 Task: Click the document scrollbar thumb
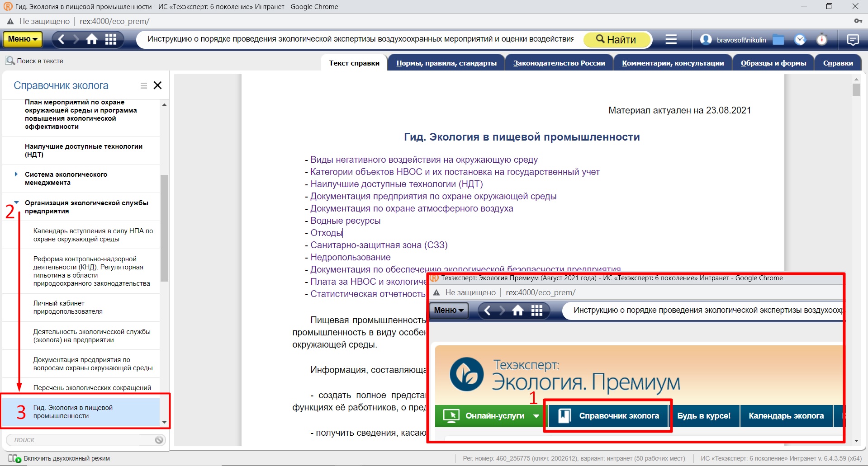click(856, 89)
